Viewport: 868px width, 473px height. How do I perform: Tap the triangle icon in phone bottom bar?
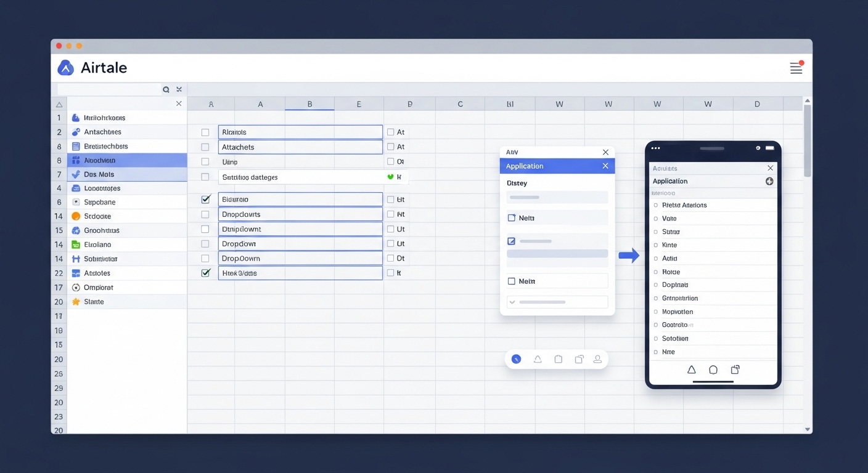pyautogui.click(x=691, y=370)
